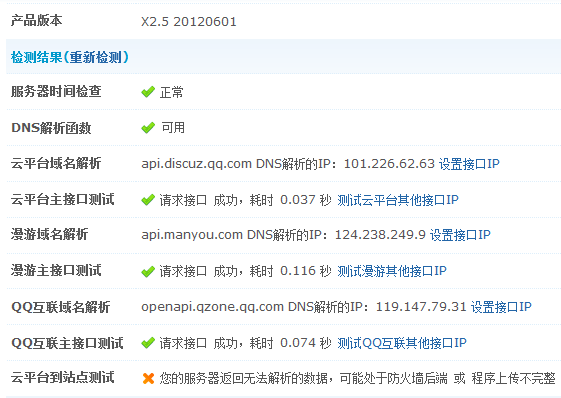Click the green check icon beside 可用
The image size is (561, 398).
148,128
